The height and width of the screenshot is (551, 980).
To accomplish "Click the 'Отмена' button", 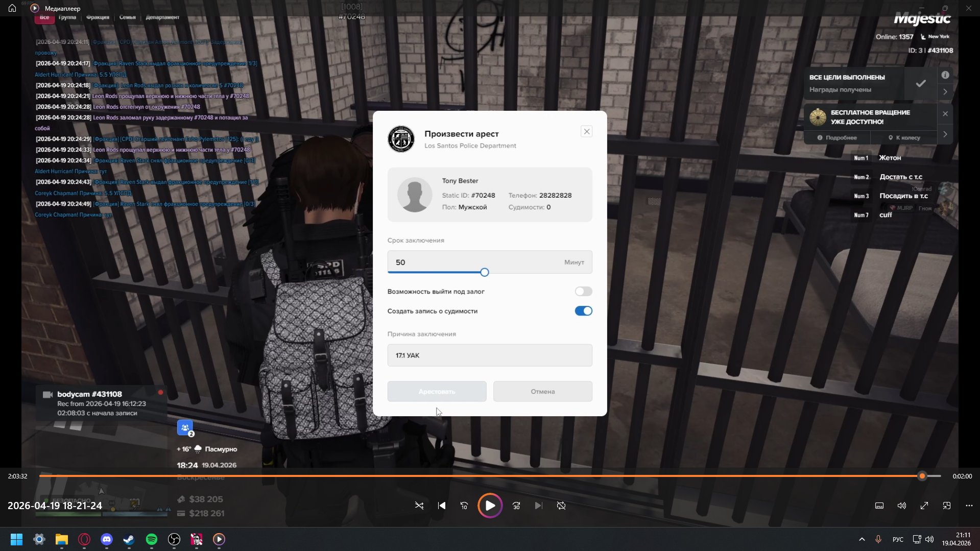I will [543, 392].
